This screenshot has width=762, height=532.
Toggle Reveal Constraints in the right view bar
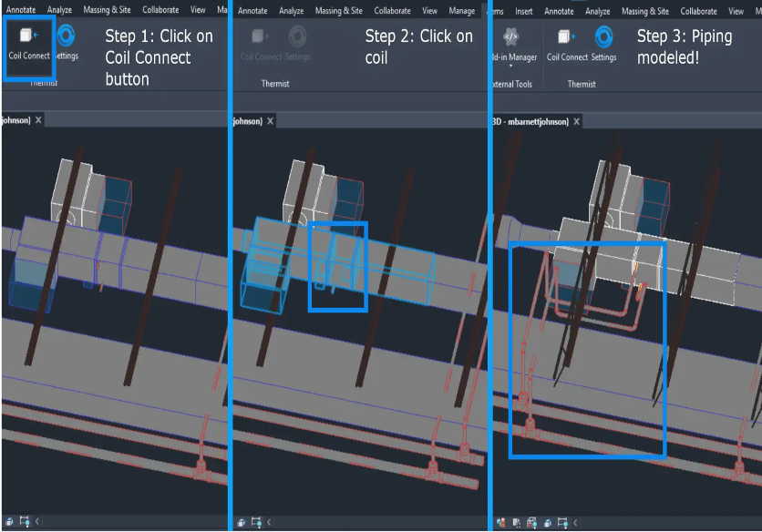pyautogui.click(x=562, y=523)
